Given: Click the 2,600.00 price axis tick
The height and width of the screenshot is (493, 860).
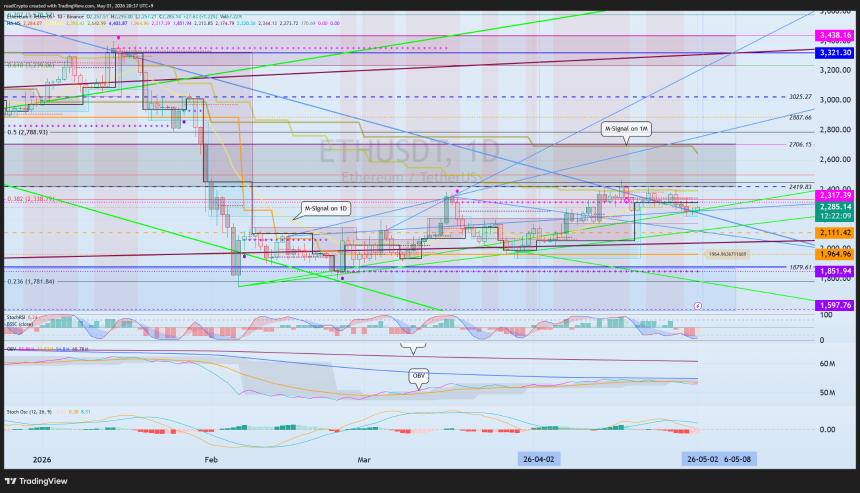Looking at the screenshot, I should pos(835,159).
